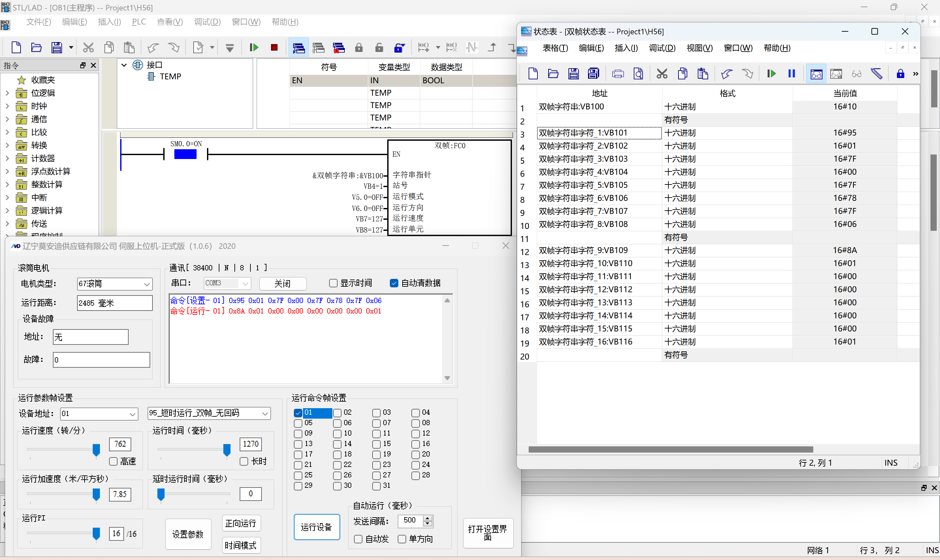Image resolution: width=940 pixels, height=560 pixels.
Task: Uncheck device 01 in 运行命令帧设置
Action: pos(298,413)
